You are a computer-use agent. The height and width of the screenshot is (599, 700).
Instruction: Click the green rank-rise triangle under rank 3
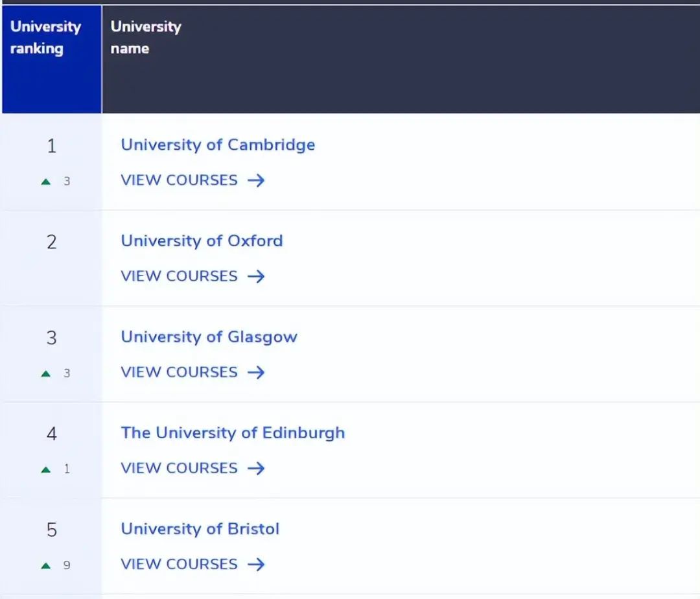click(x=45, y=373)
